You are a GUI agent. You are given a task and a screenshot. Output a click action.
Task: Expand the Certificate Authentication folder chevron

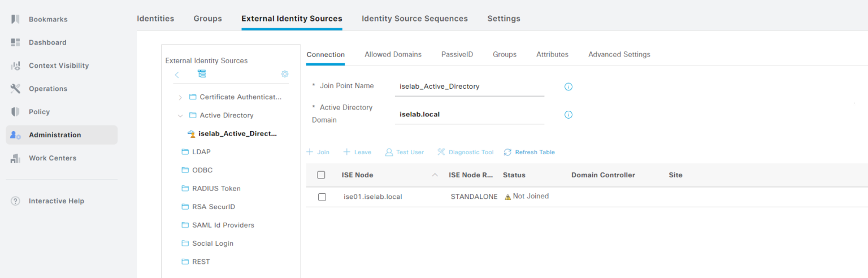coord(180,97)
